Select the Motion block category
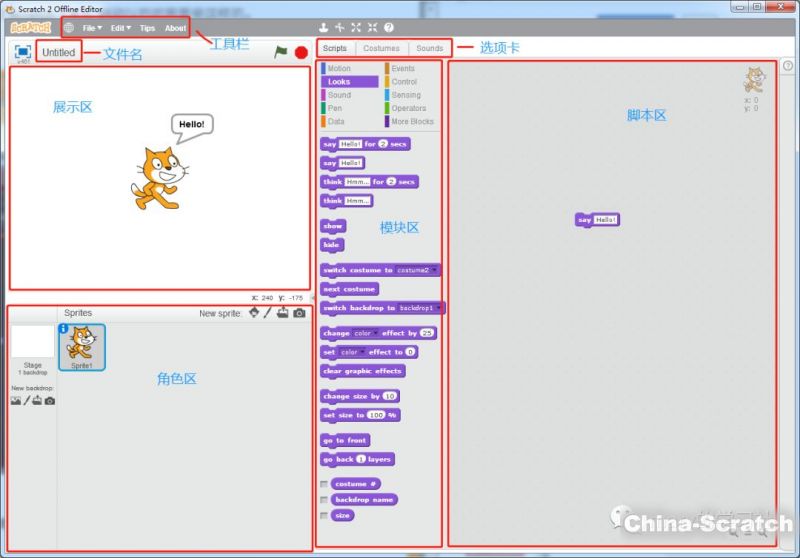Image resolution: width=800 pixels, height=558 pixels. [x=339, y=69]
